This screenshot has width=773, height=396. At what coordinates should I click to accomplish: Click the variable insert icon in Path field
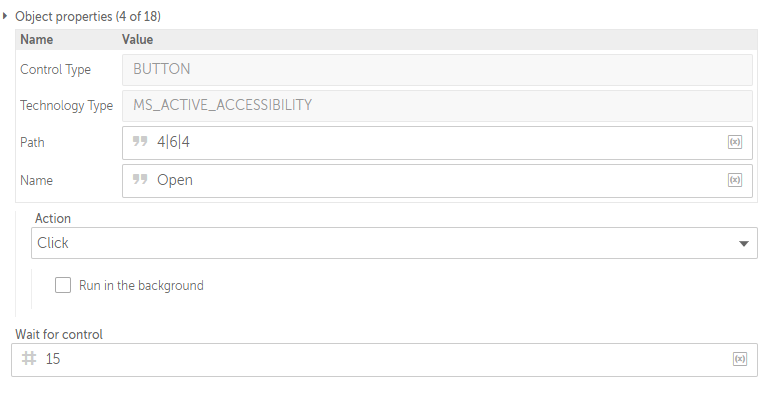(x=735, y=142)
